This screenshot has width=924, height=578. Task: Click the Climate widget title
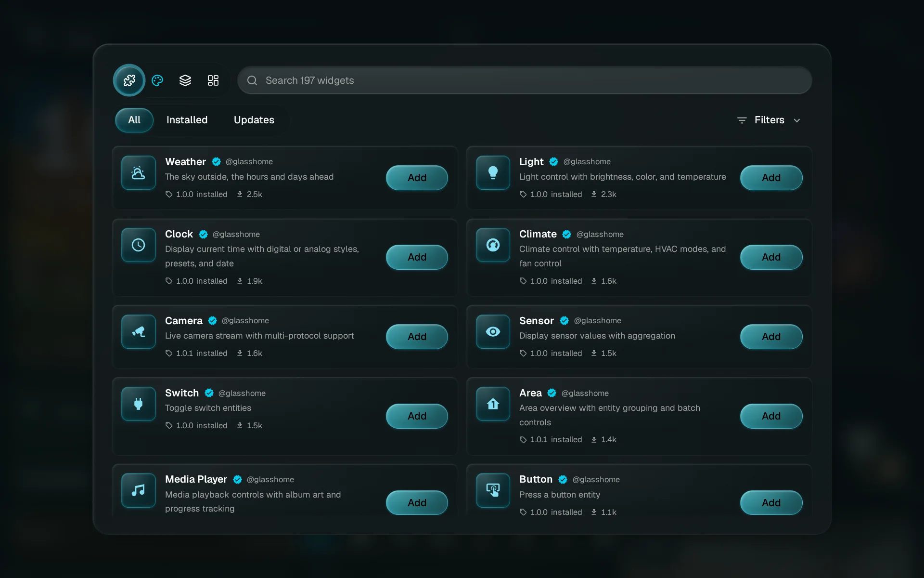(538, 234)
